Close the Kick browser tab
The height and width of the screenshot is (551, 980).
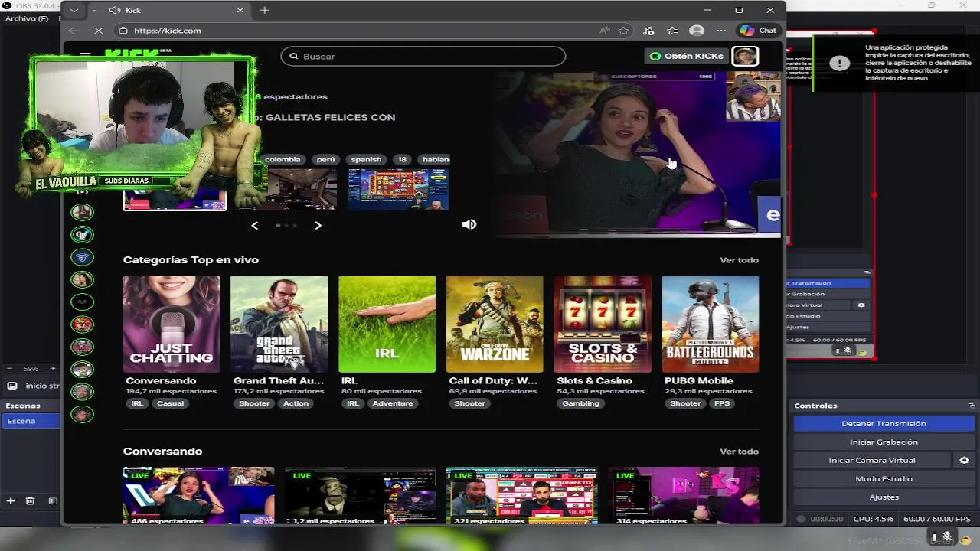[240, 10]
